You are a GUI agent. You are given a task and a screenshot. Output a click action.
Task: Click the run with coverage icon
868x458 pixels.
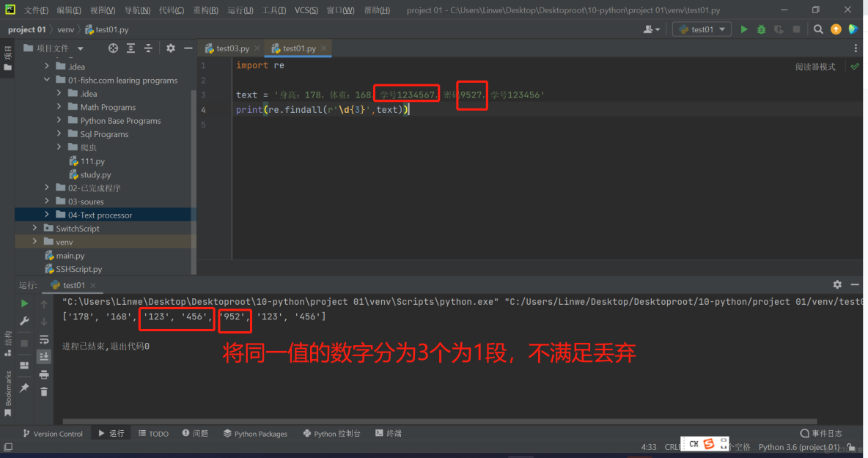[779, 29]
